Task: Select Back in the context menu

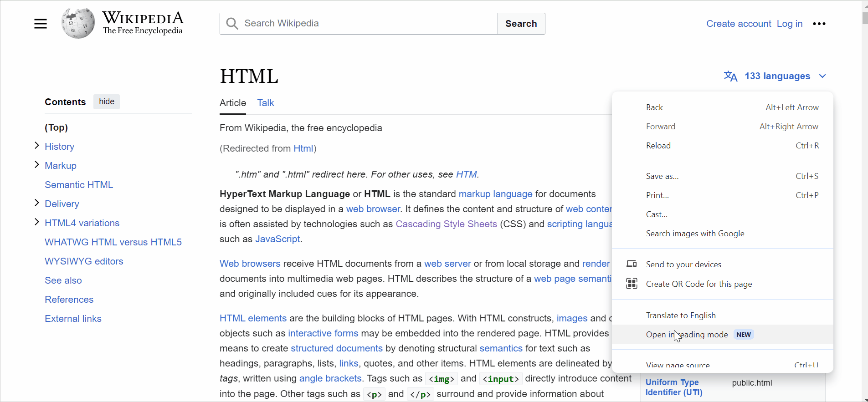Action: click(723, 107)
